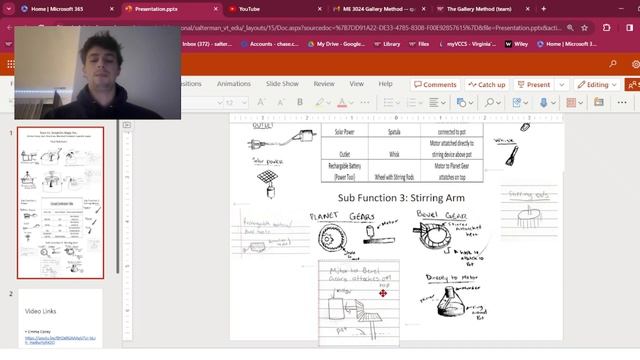This screenshot has height=360, width=640.
Task: Click the Dictate microphone icon
Action: [543, 102]
